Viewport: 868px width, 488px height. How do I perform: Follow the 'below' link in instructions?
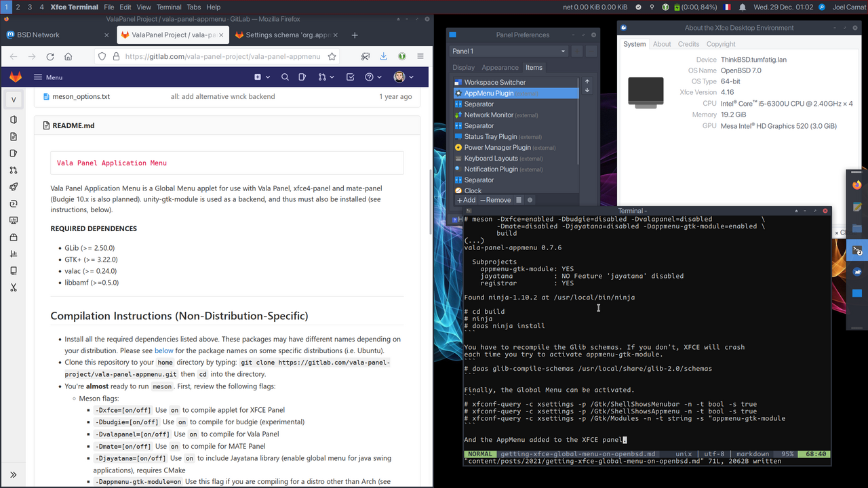(x=164, y=350)
